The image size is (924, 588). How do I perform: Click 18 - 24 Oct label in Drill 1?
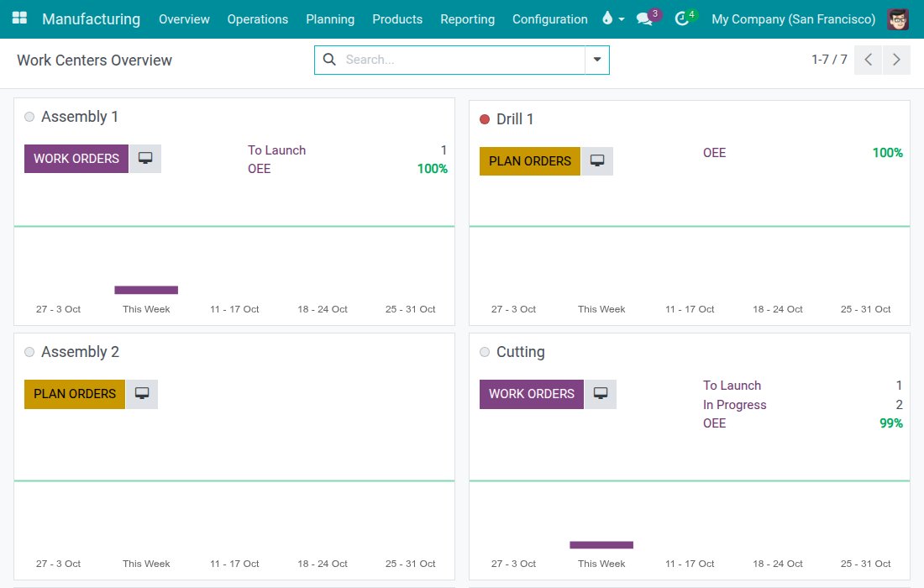[x=778, y=309]
